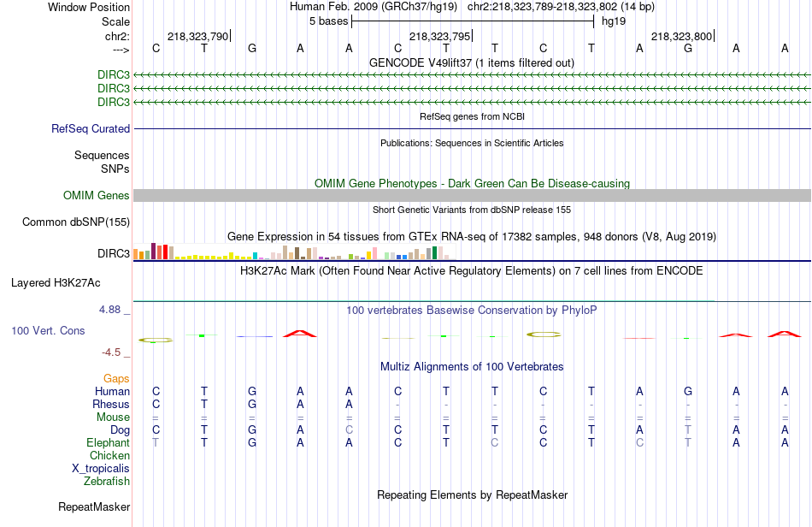Image resolution: width=812 pixels, height=527 pixels.
Task: Click the Gaps row label
Action: pos(116,379)
